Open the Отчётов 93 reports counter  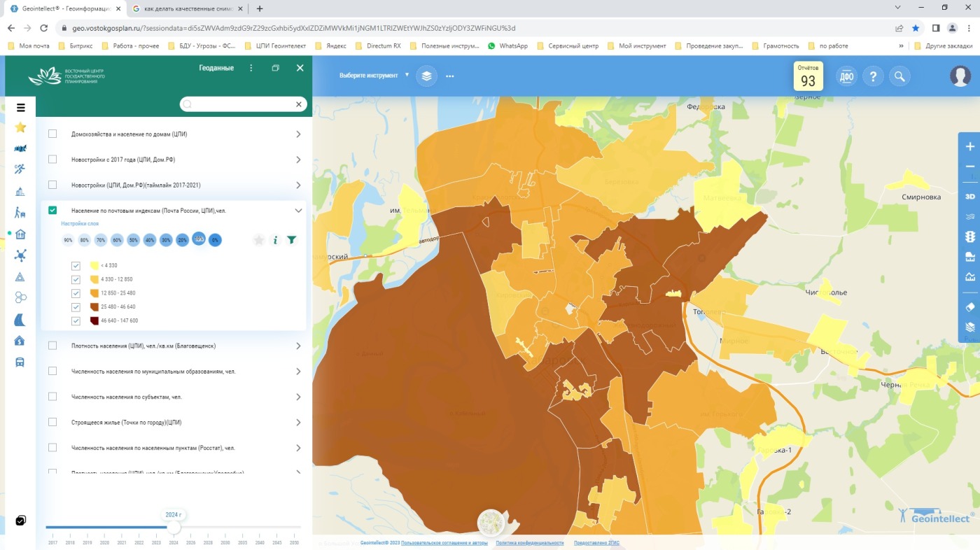point(808,76)
